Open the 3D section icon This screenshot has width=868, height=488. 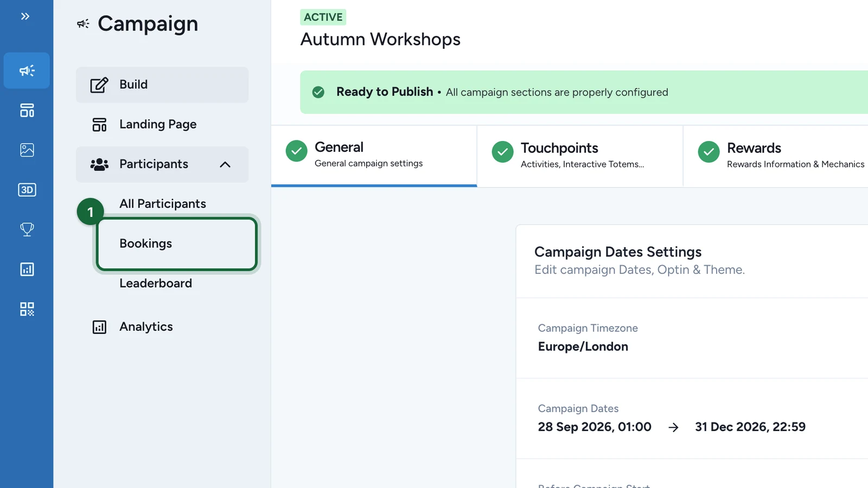27,190
